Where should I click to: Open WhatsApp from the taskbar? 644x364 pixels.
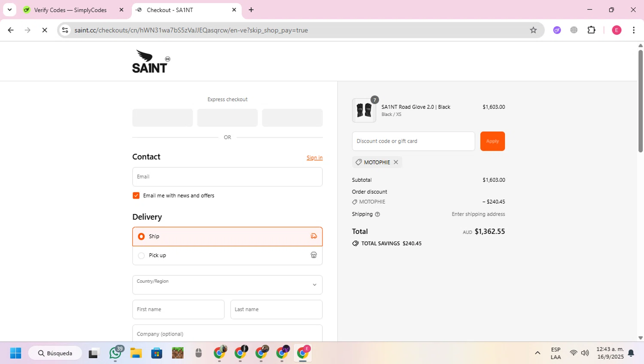(x=115, y=353)
